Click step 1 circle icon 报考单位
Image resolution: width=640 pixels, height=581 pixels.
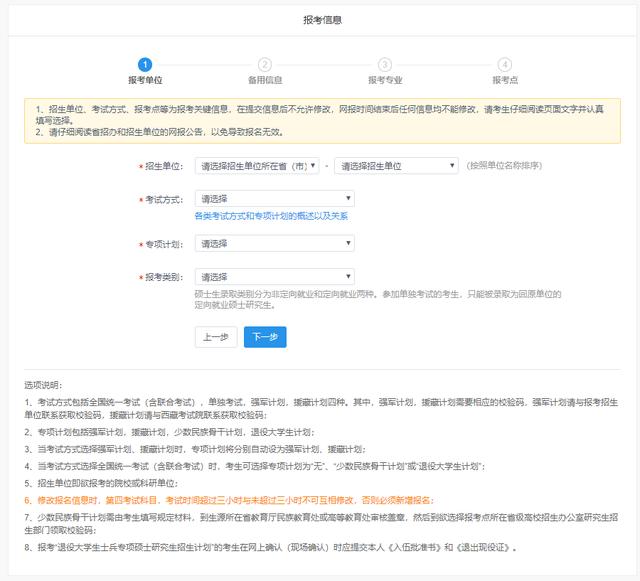[145, 65]
